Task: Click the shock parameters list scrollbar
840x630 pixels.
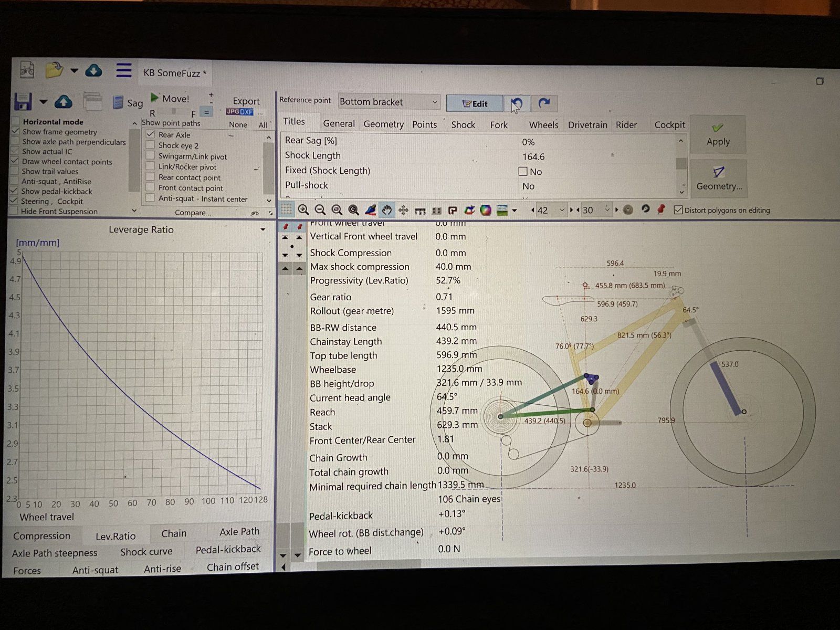Action: pos(681,164)
